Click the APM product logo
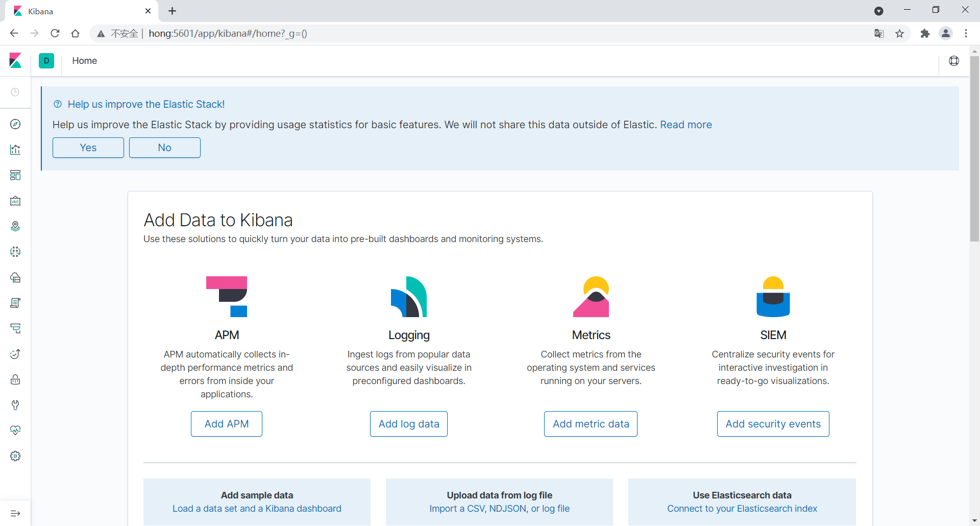Screen dimensions: 980x526 (x=227, y=297)
